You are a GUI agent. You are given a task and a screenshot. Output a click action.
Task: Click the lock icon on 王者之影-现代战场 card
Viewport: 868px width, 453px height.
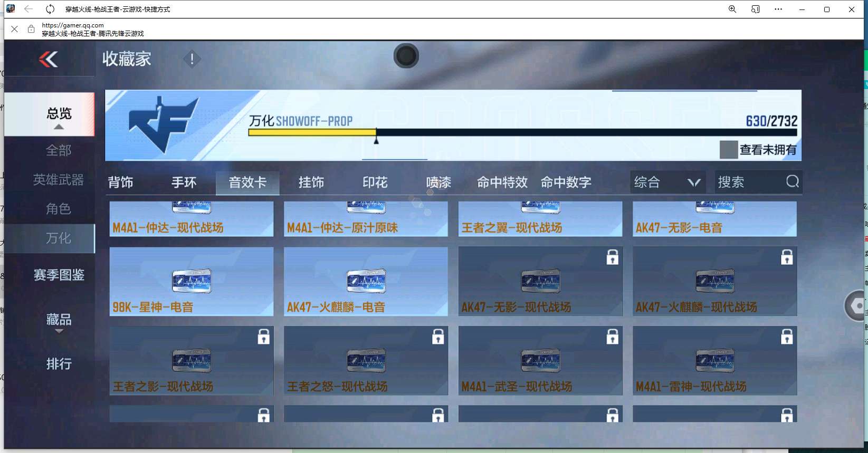tap(263, 336)
